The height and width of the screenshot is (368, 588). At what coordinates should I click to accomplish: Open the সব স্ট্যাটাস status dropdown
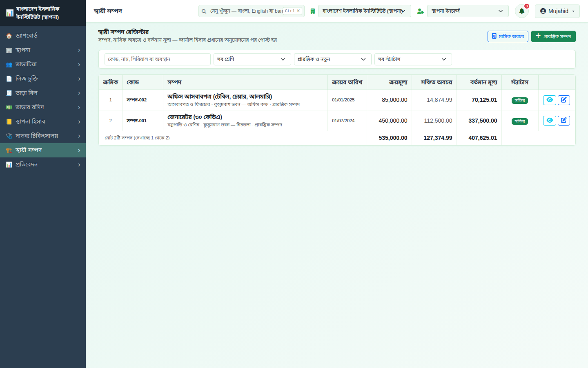413,59
